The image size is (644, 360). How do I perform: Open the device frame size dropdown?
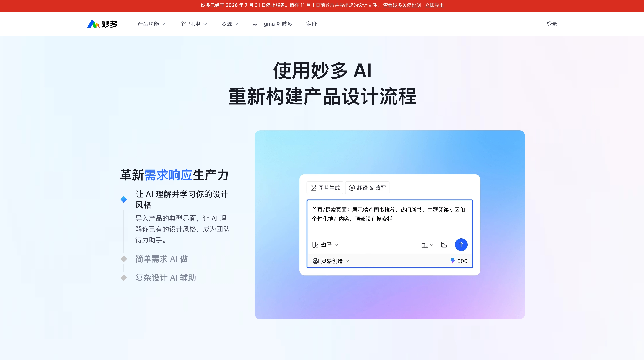pyautogui.click(x=427, y=245)
